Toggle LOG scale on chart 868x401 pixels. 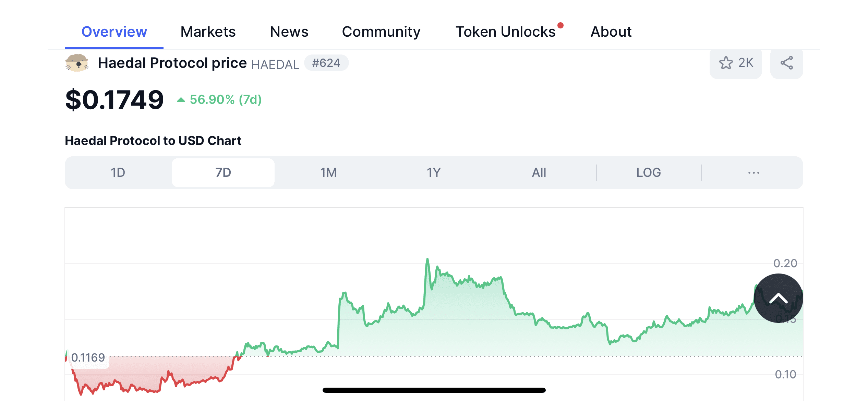[x=649, y=173]
